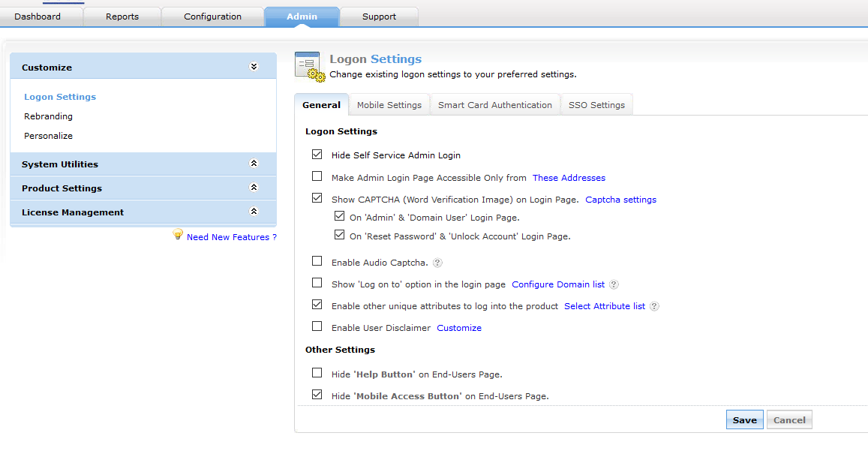This screenshot has height=463, width=868.
Task: Check Make Admin Login Page Accessible Only from
Action: pyautogui.click(x=317, y=176)
